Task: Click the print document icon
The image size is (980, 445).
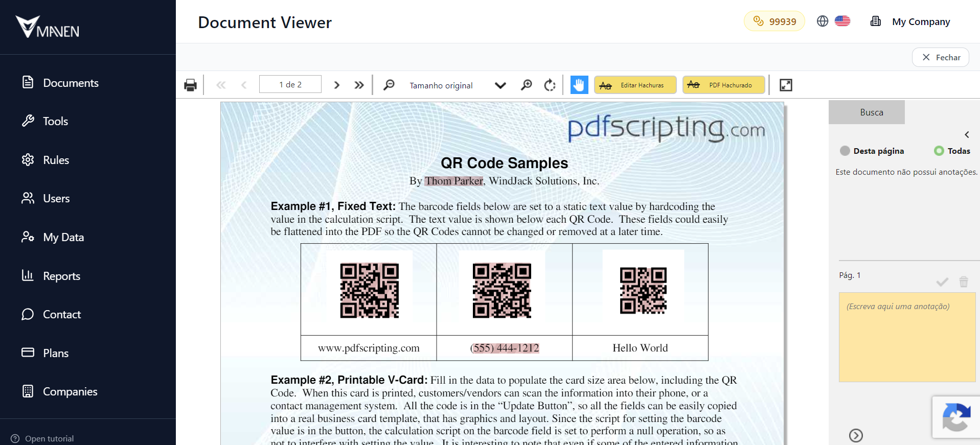Action: 190,85
